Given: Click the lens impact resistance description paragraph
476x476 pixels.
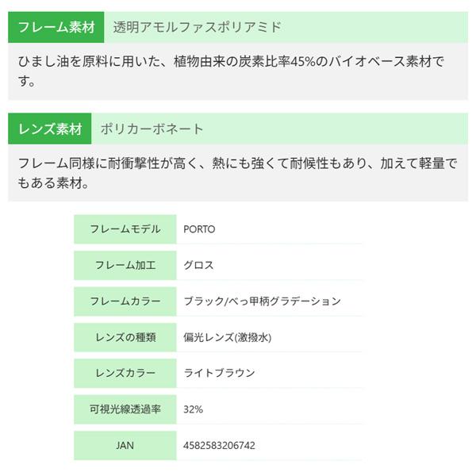Looking at the screenshot, I should point(238,172).
